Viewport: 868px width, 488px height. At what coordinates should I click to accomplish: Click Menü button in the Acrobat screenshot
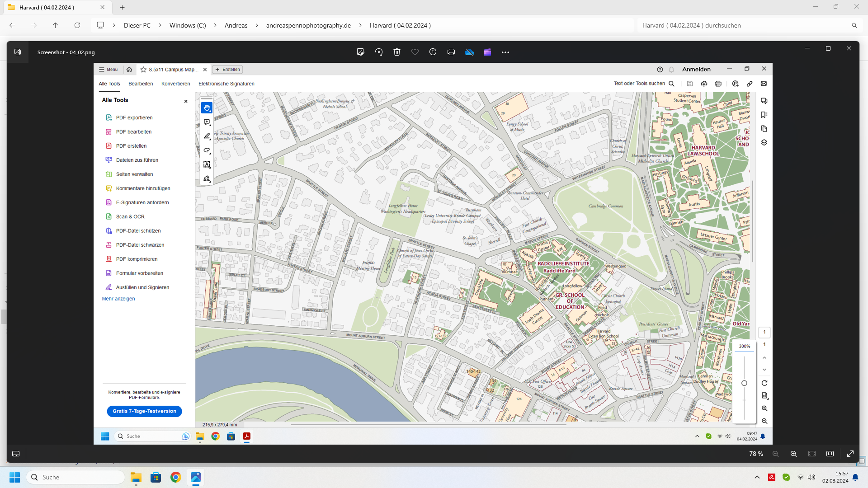pos(108,69)
